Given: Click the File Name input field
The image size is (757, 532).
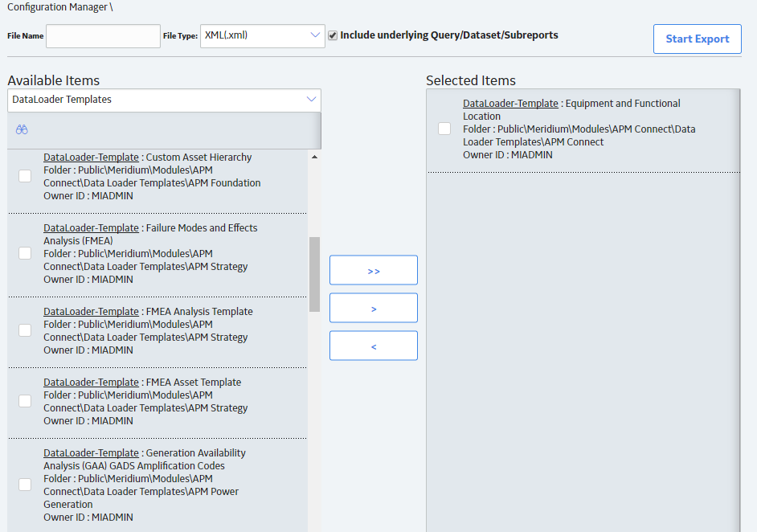Looking at the screenshot, I should 104,36.
